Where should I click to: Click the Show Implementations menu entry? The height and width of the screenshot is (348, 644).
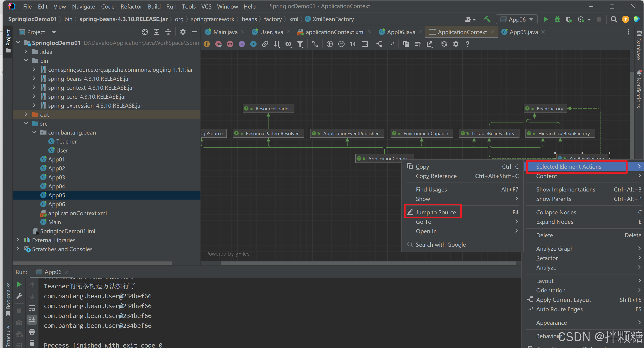[565, 189]
